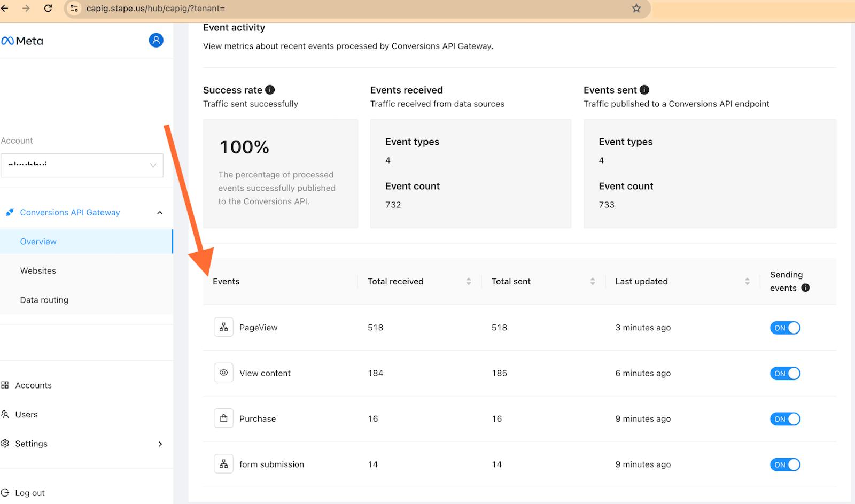
Task: Click View content total received 184
Action: (x=375, y=373)
